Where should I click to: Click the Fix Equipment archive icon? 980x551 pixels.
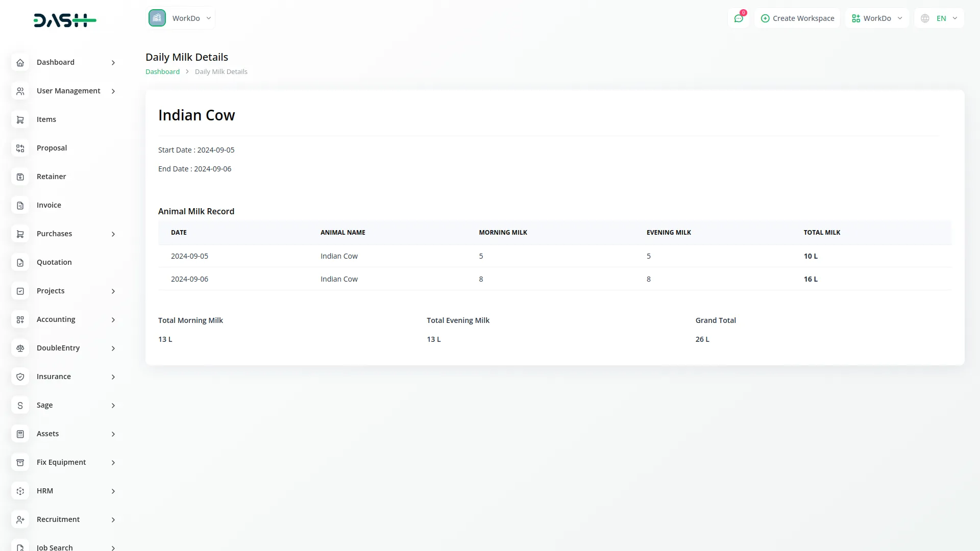tap(20, 462)
